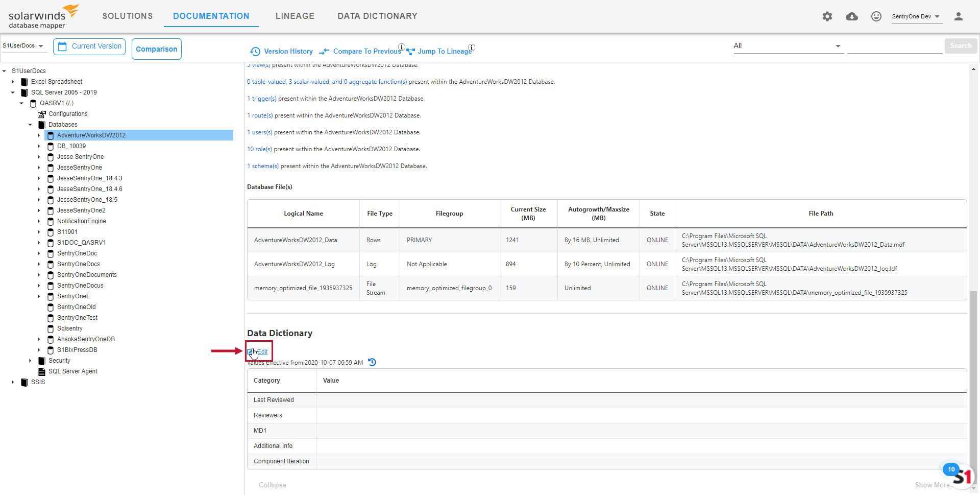
Task: Go to the LINEAGE tab
Action: pyautogui.click(x=295, y=16)
